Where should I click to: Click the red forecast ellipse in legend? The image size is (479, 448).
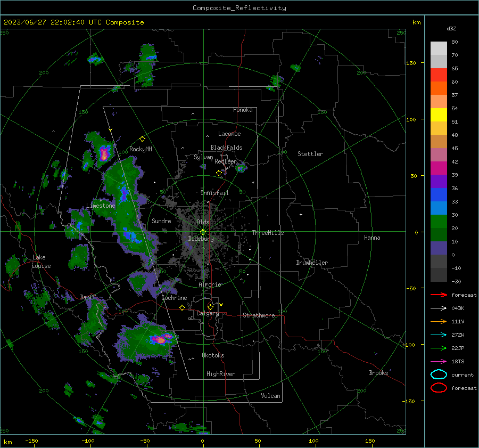[x=439, y=388]
